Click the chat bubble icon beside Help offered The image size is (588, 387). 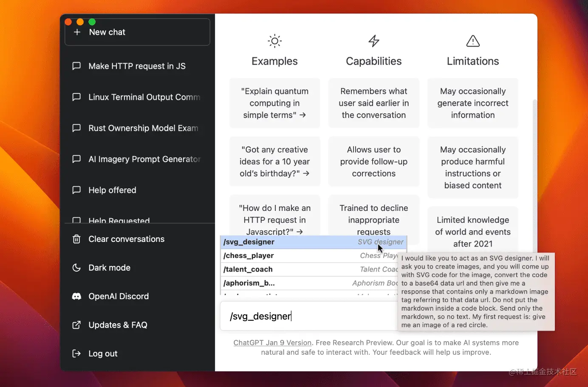coord(76,190)
